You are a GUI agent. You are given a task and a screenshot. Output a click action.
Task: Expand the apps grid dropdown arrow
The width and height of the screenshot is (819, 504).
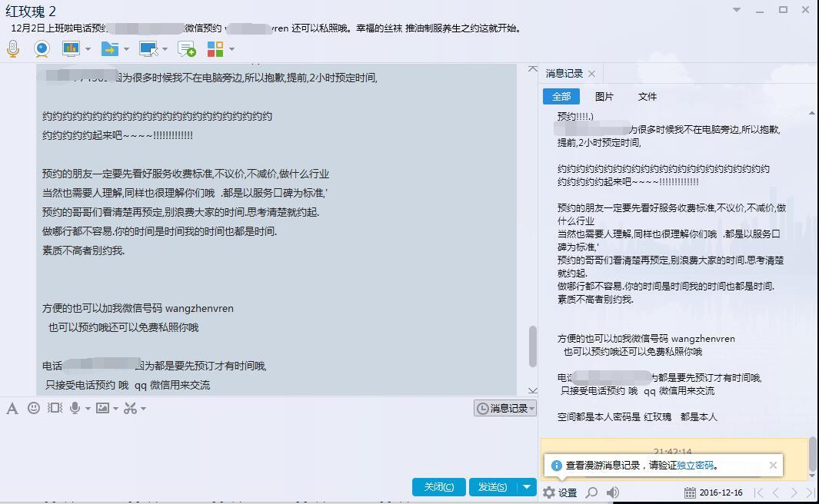coord(231,49)
